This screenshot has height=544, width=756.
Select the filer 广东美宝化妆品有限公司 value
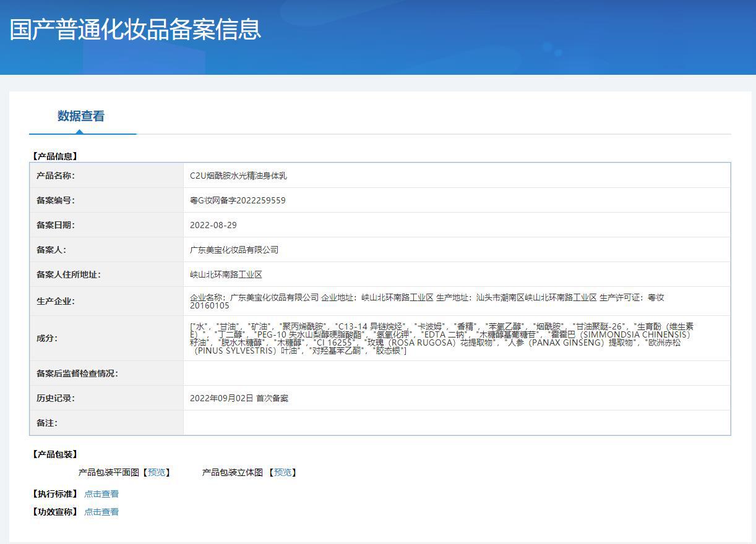(234, 250)
